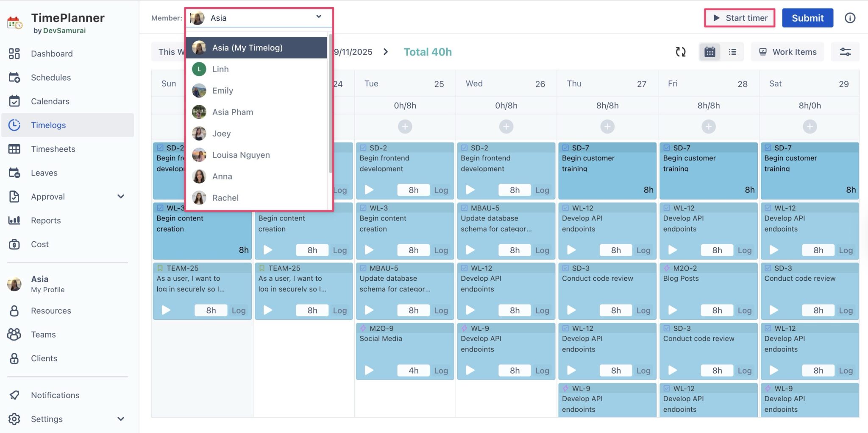Click the refresh icon above the calendar
This screenshot has height=433, width=868.
[681, 52]
